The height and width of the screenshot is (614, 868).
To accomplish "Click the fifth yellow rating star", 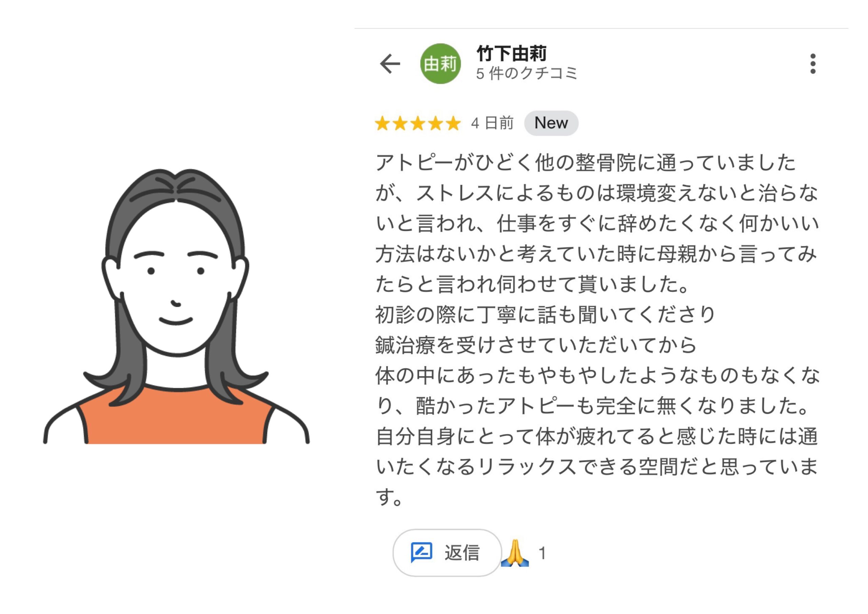I will coord(453,123).
